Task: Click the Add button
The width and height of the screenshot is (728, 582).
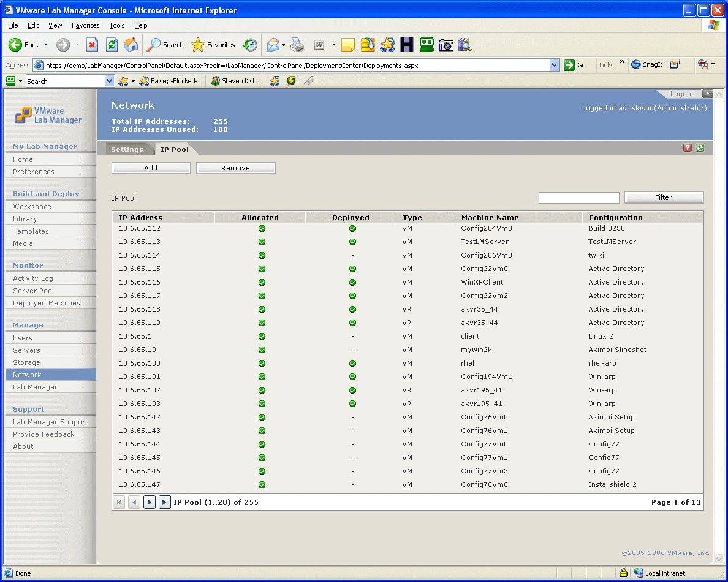Action: (151, 167)
